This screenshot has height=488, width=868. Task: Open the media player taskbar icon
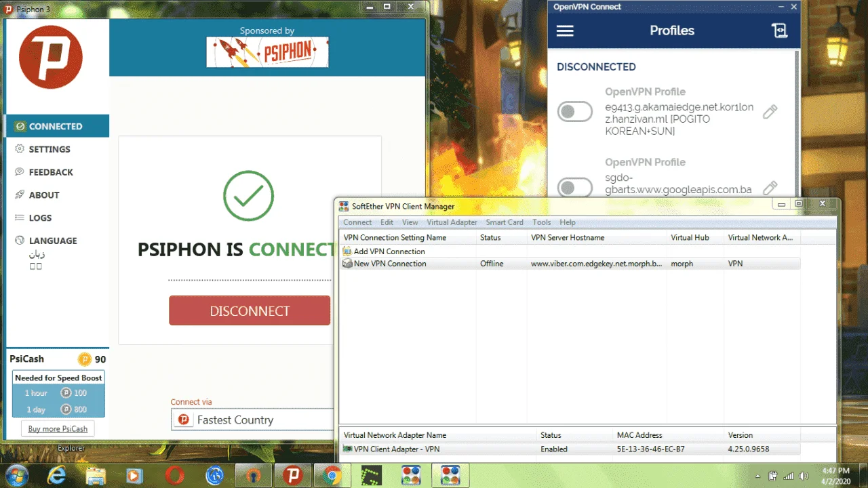pos(135,475)
